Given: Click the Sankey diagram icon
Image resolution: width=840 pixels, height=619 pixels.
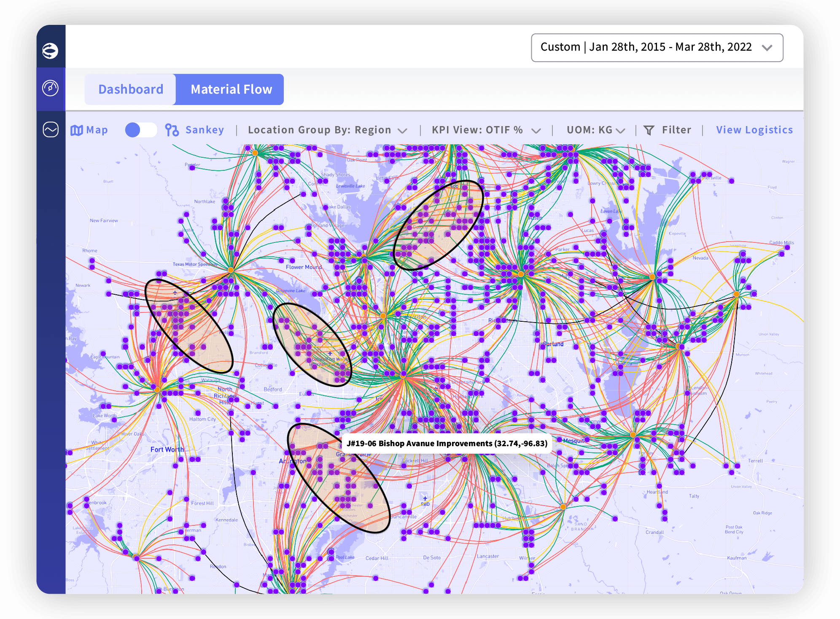Looking at the screenshot, I should coord(172,130).
